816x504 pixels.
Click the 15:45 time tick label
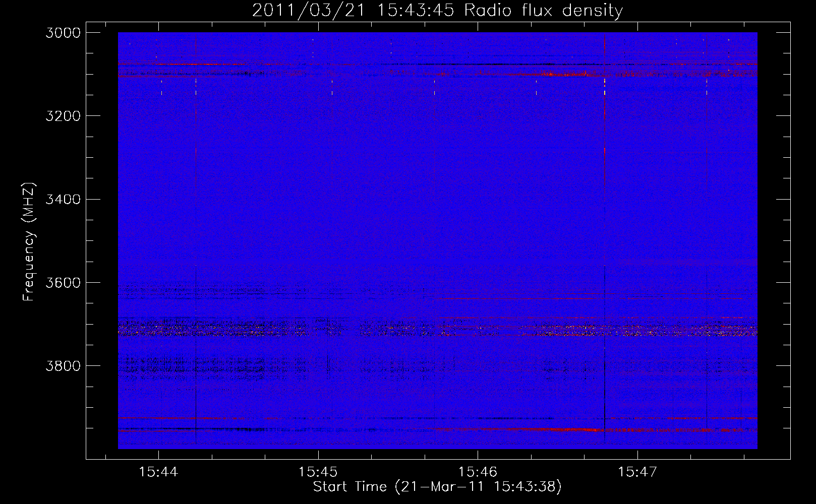[x=318, y=472]
